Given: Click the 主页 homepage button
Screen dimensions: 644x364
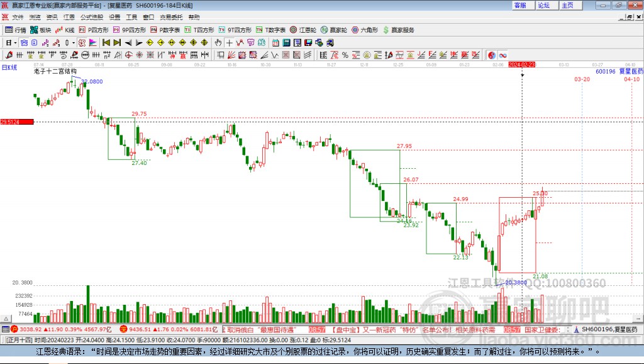Looking at the screenshot, I should [x=571, y=5].
